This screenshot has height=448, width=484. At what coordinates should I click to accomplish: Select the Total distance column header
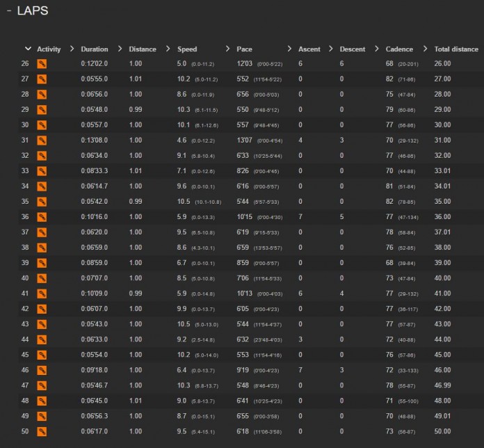pyautogui.click(x=456, y=49)
